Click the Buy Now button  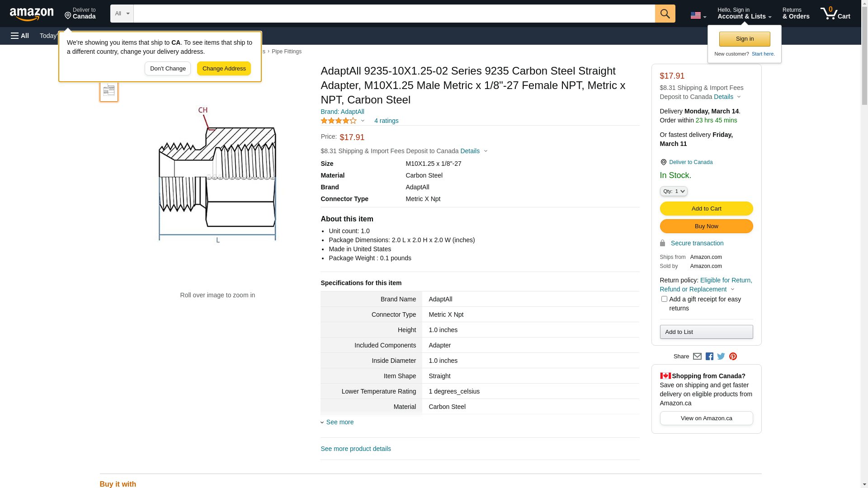pyautogui.click(x=706, y=226)
